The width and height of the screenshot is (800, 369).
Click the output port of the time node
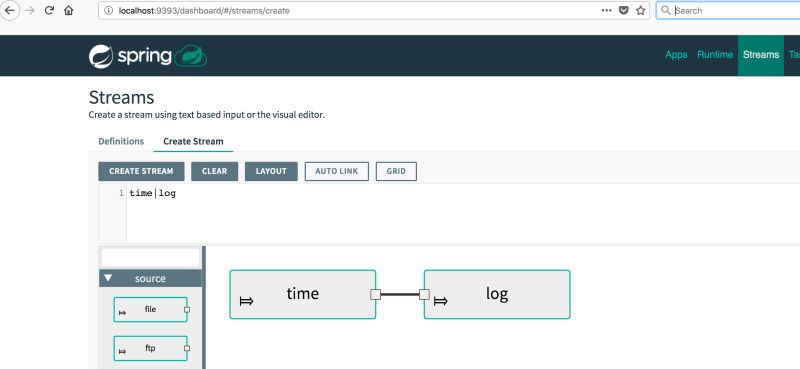point(376,294)
